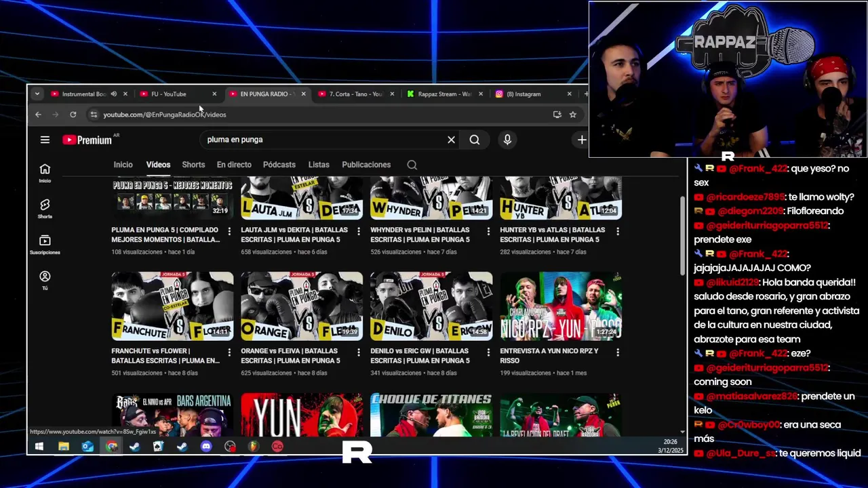Screen dimensions: 868x488
Task: Go back with the browser back arrow
Action: point(38,115)
